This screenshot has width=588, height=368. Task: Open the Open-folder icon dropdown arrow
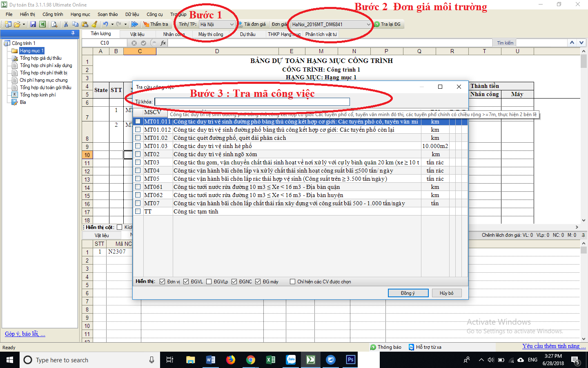coord(24,25)
